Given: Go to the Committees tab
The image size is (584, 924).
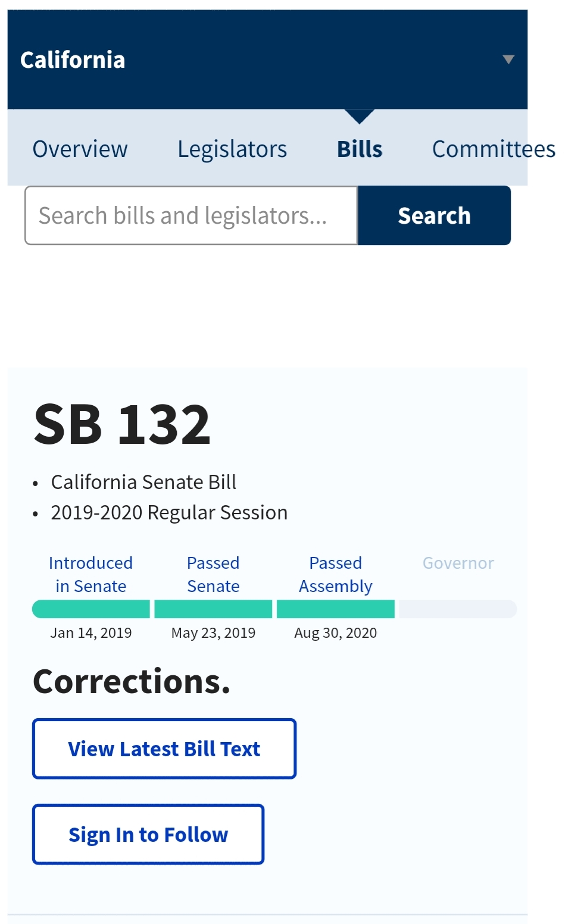Looking at the screenshot, I should tap(493, 149).
